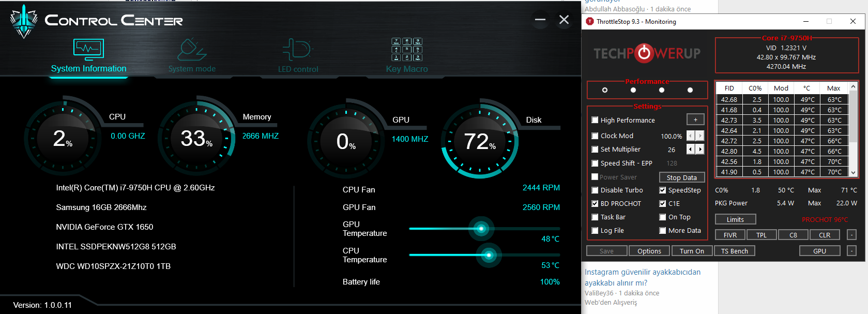Click Turn On button
This screenshot has width=868, height=314.
coord(692,251)
